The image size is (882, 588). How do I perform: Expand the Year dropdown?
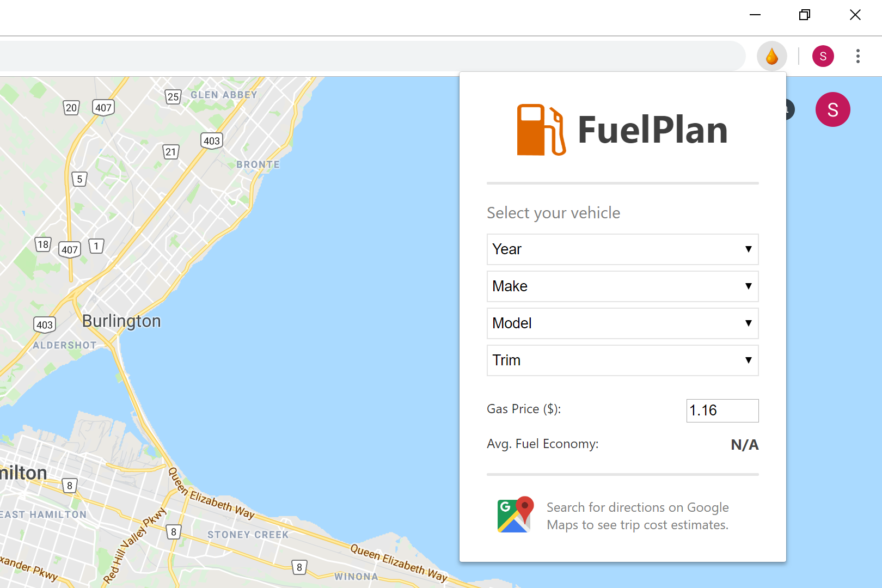(x=622, y=249)
